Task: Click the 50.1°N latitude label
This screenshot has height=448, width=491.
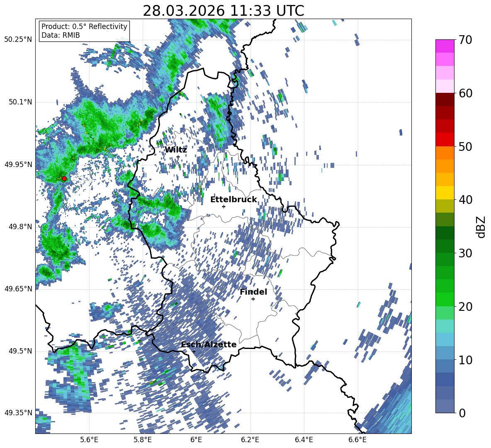Action: pos(20,102)
